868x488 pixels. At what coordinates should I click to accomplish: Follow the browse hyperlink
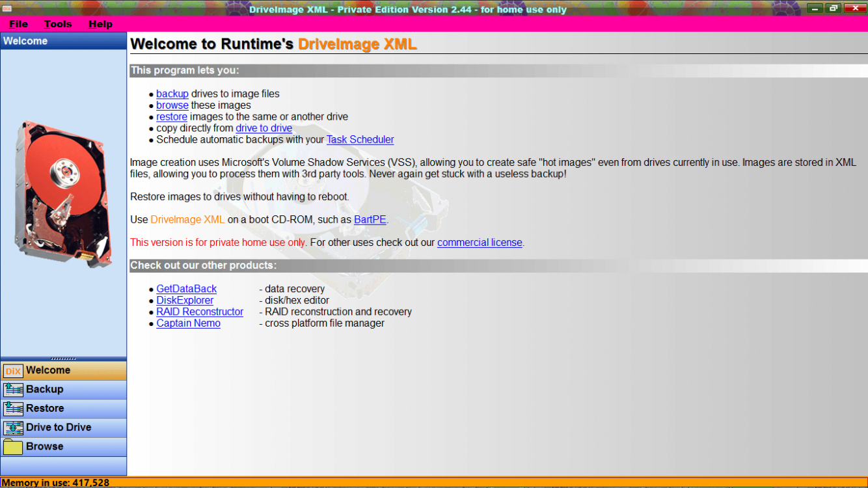point(172,105)
